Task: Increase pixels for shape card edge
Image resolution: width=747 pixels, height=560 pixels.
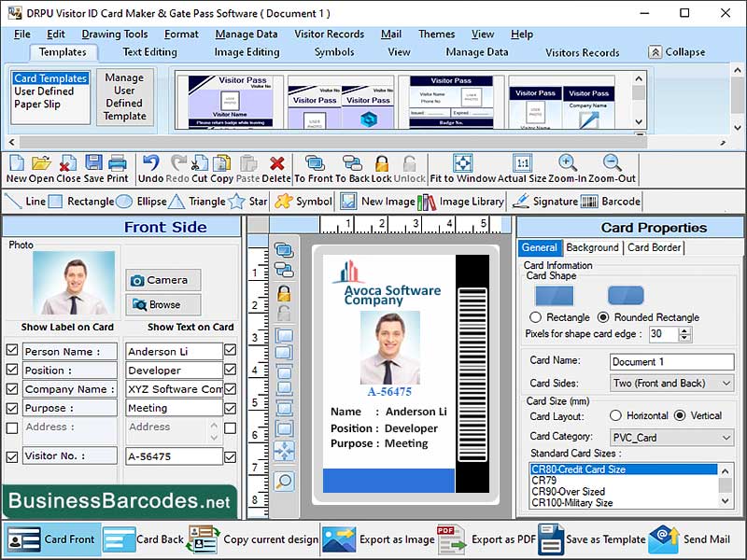Action: click(x=683, y=329)
